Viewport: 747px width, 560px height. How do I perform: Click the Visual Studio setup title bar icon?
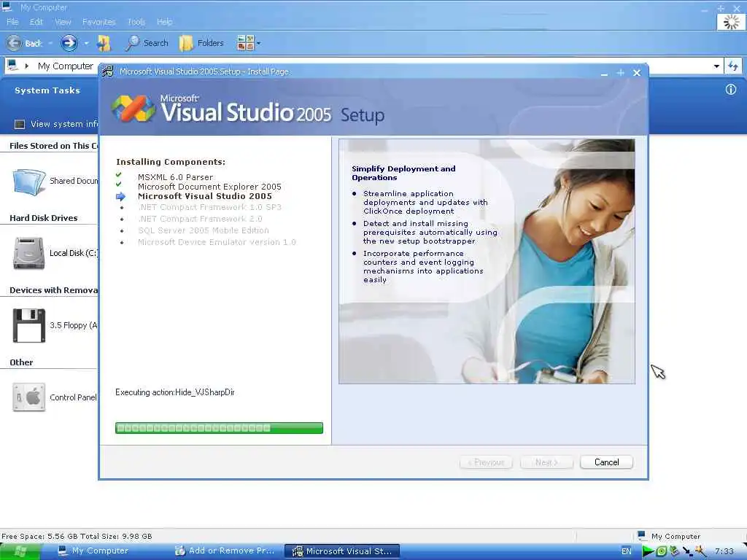(108, 71)
